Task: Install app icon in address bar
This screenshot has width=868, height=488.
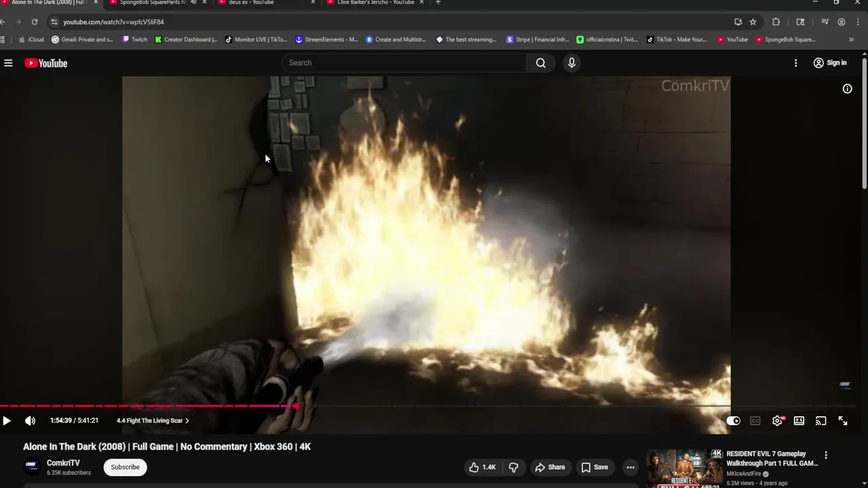Action: [738, 22]
